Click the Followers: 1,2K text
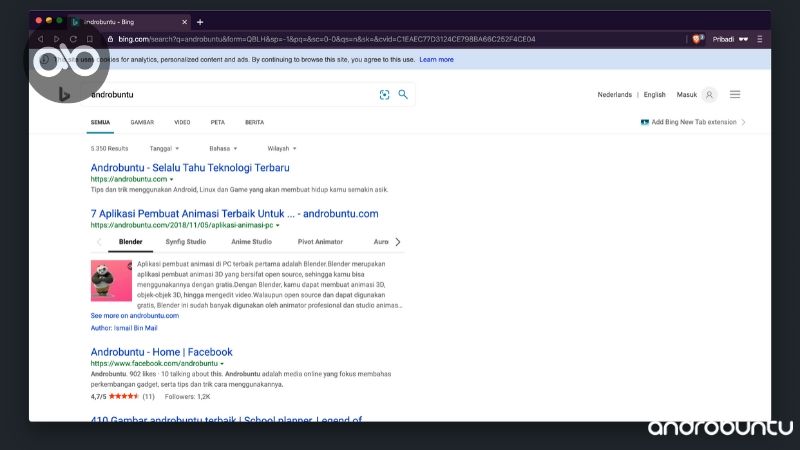 click(187, 396)
